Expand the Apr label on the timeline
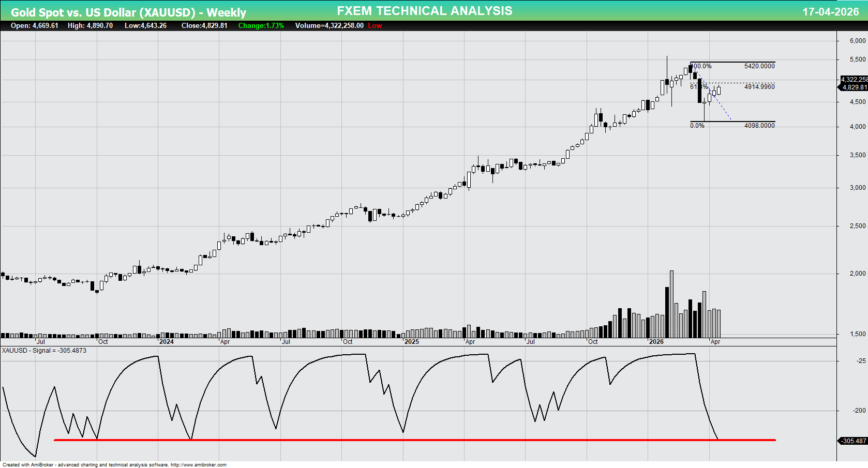Image resolution: width=868 pixels, height=468 pixels. point(716,342)
